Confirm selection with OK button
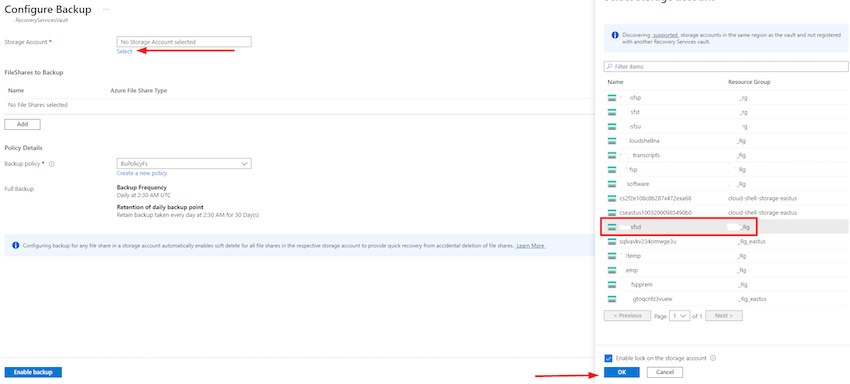This screenshot has height=384, width=850. [621, 372]
